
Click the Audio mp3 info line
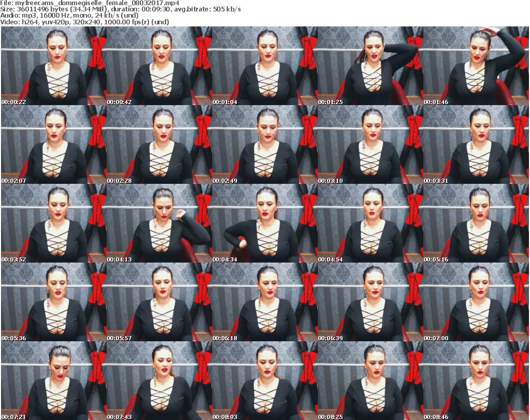(x=69, y=16)
